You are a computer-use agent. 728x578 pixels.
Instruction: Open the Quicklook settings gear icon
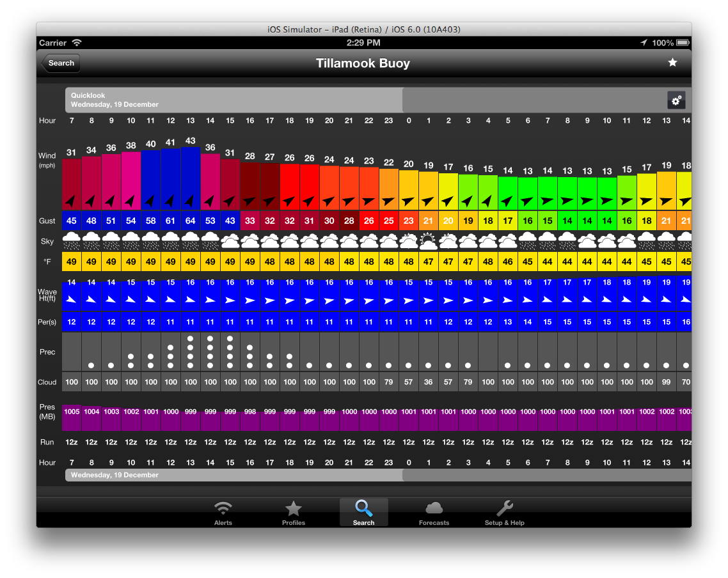click(676, 100)
